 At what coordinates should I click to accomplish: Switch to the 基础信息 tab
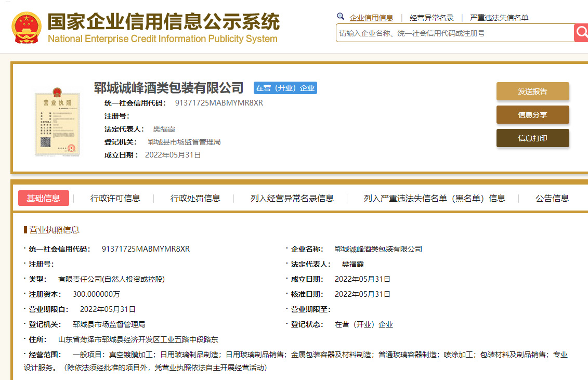(x=44, y=198)
